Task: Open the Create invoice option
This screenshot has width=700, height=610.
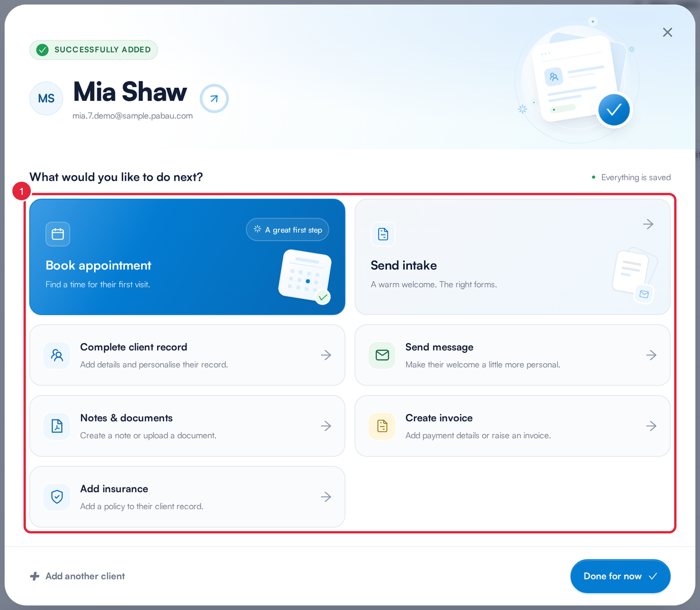Action: (512, 426)
